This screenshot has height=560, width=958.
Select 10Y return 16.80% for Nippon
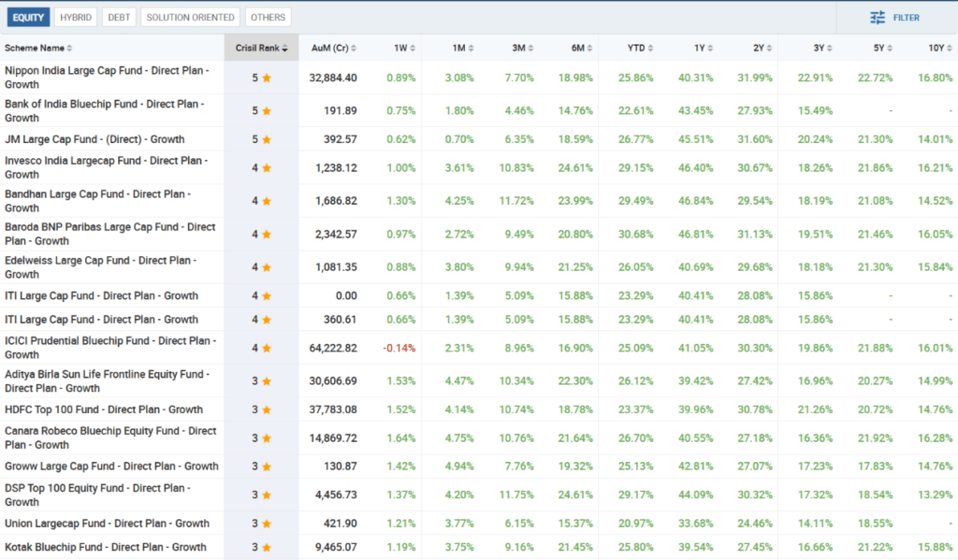pos(936,78)
